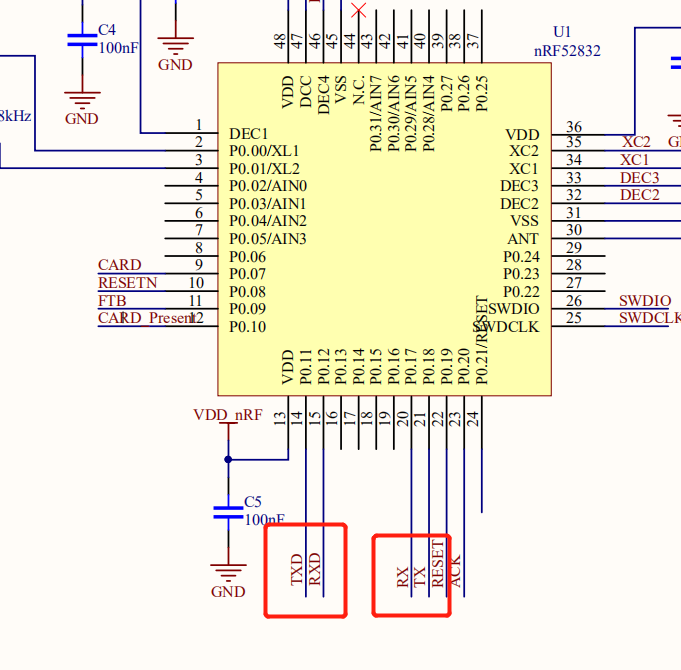
Task: Select the XC2 net label
Action: [636, 142]
